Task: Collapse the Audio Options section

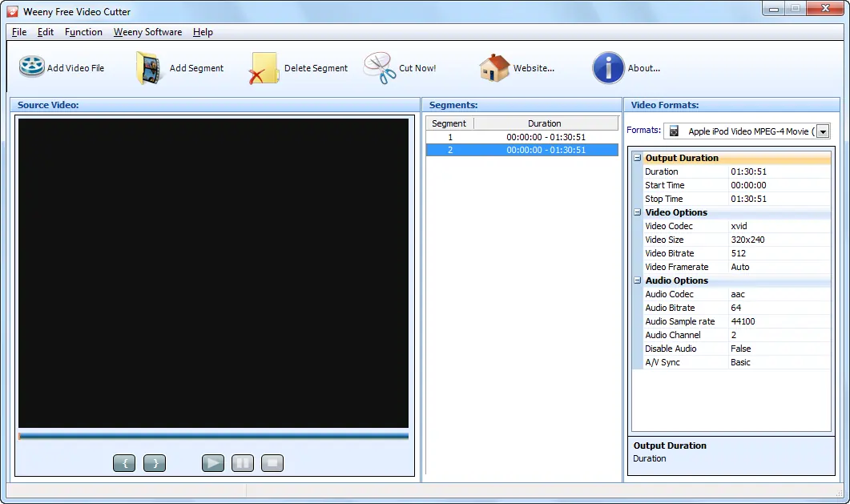Action: tap(637, 280)
